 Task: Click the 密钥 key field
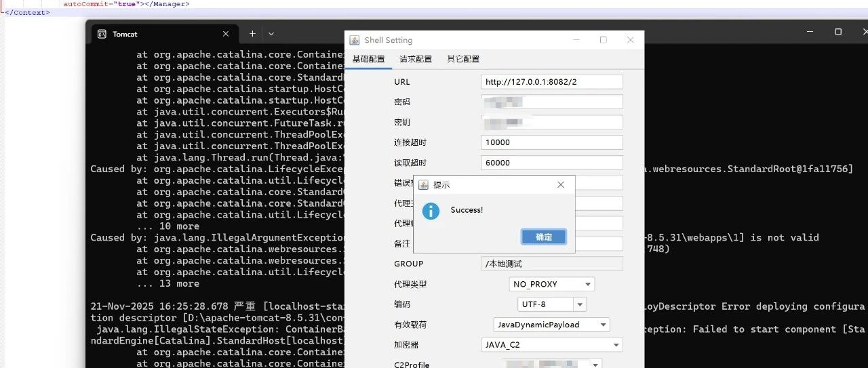552,123
